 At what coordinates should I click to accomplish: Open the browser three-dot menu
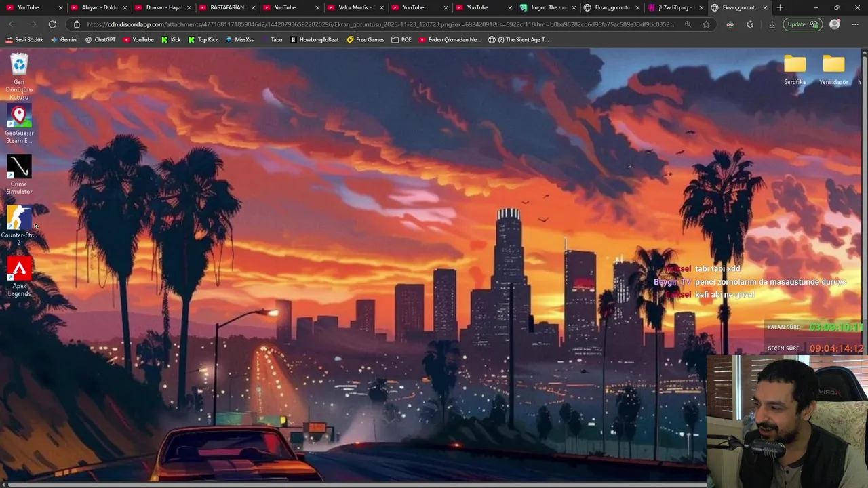coord(855,24)
